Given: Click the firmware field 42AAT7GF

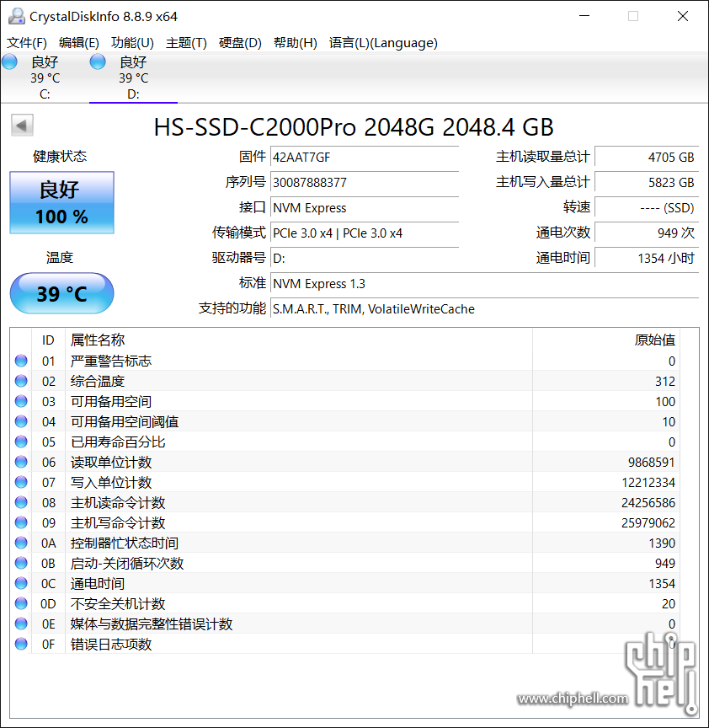Looking at the screenshot, I should tap(365, 157).
